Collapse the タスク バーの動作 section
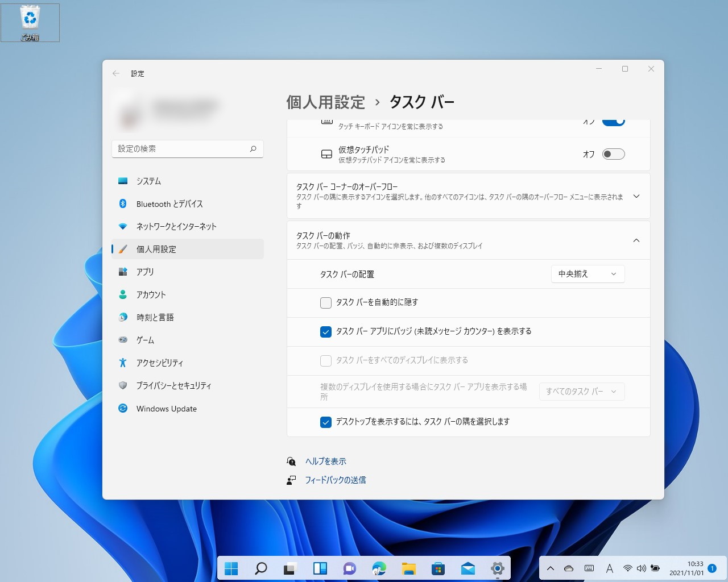The height and width of the screenshot is (582, 728). tap(636, 240)
